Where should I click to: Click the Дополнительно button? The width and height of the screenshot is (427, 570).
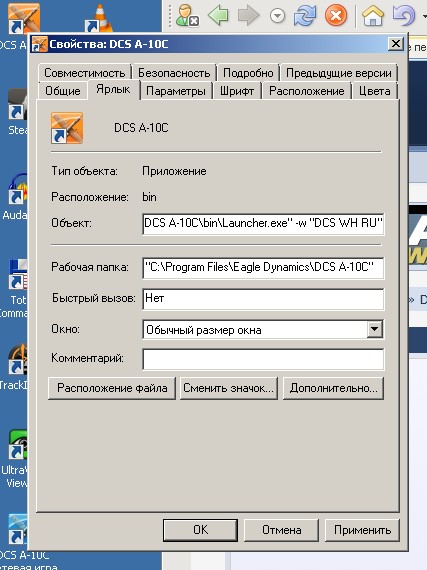tap(333, 388)
